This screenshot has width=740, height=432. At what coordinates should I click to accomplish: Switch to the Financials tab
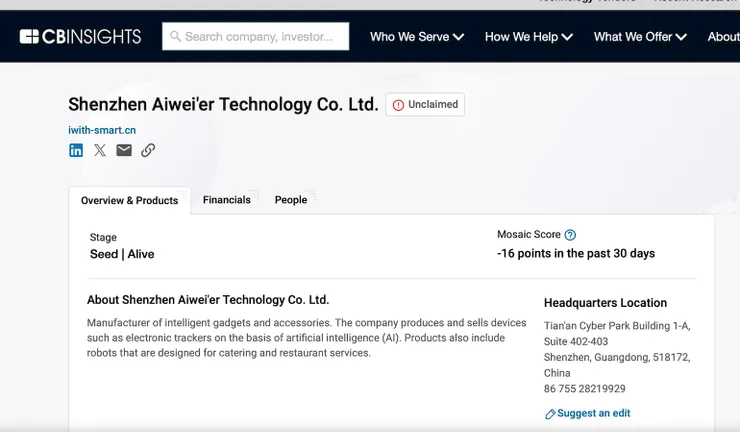(x=227, y=200)
